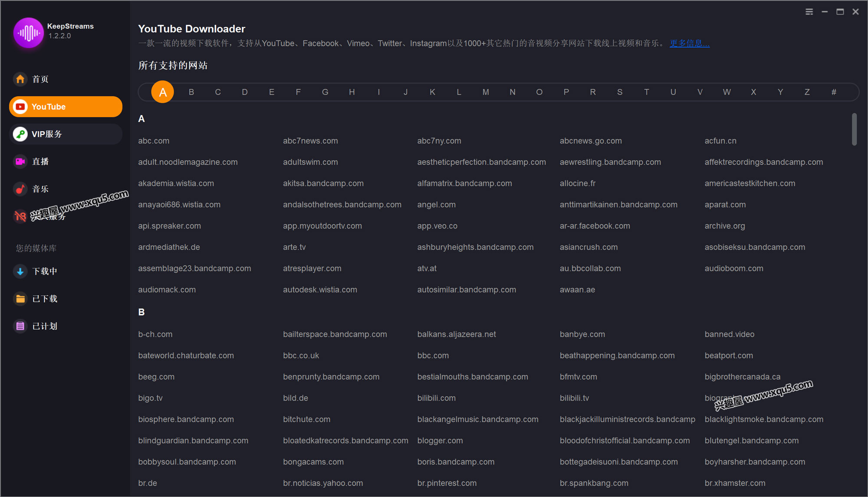
Task: Open bfmtv.com site entry
Action: (x=579, y=377)
